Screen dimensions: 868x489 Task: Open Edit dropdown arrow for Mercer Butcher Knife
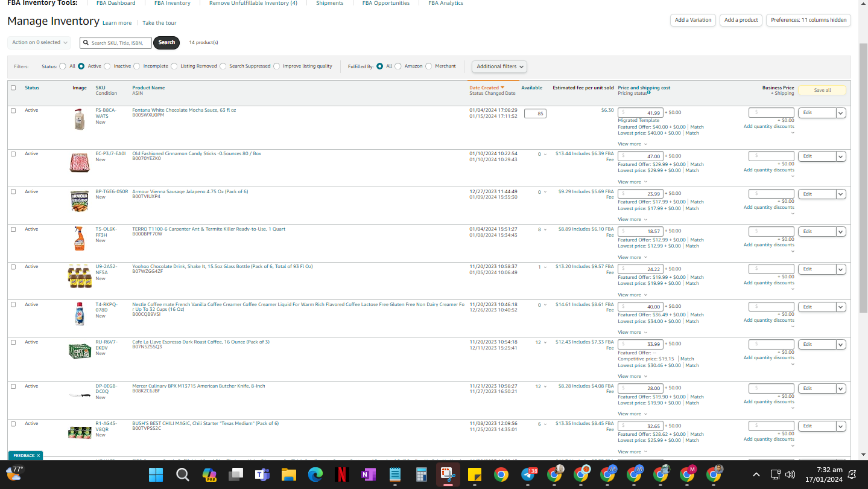point(841,388)
